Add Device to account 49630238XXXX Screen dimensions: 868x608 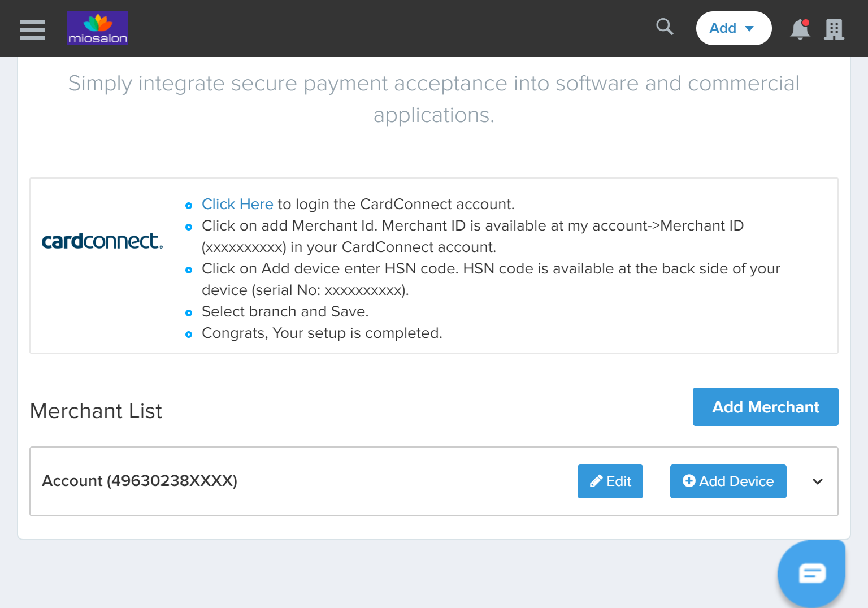pyautogui.click(x=728, y=481)
